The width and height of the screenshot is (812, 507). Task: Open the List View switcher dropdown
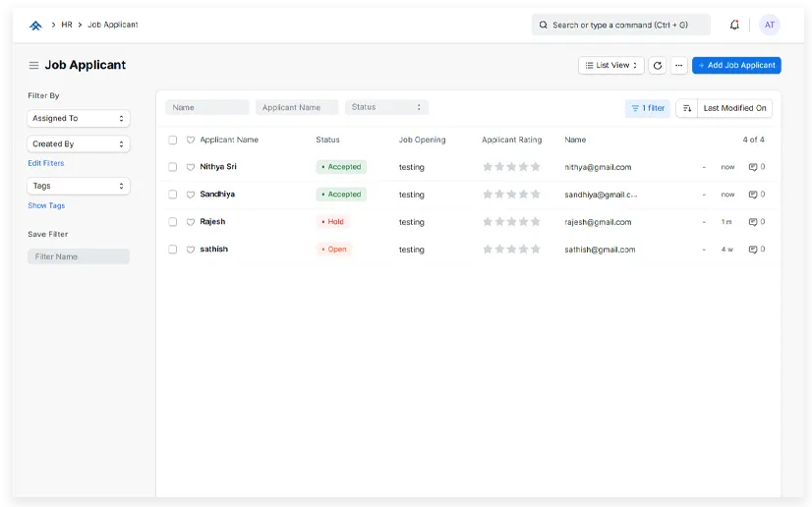pos(611,66)
